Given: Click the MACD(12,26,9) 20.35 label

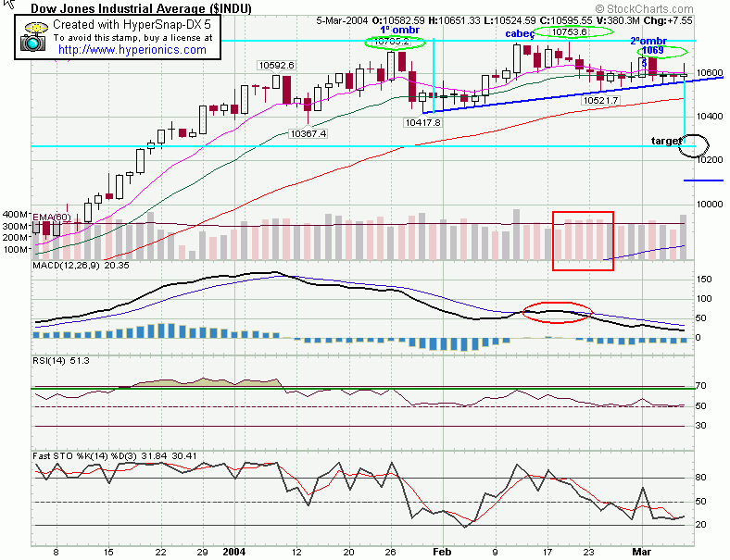Looking at the screenshot, I should click(x=81, y=265).
